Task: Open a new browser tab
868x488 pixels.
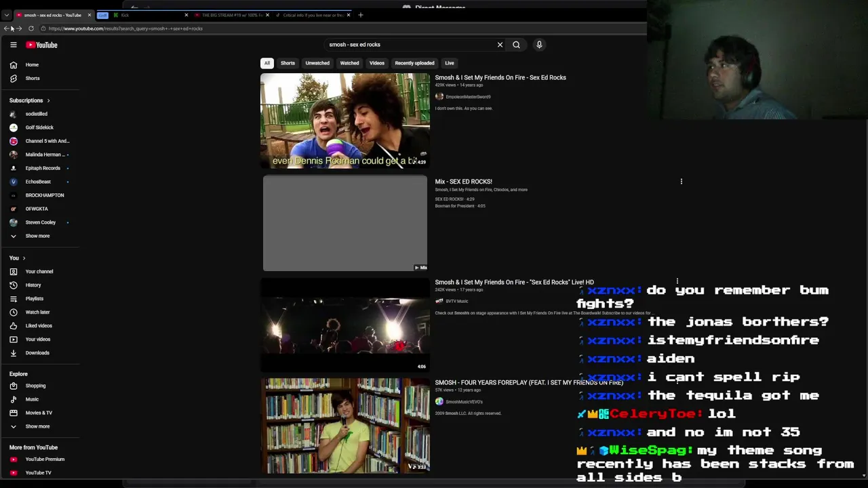Action: 361,15
